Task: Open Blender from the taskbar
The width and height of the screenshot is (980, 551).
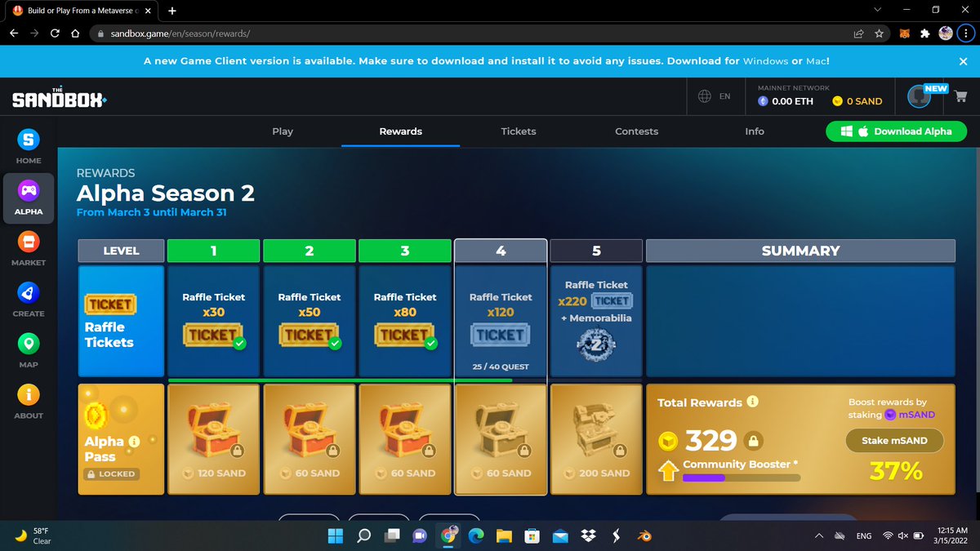Action: pos(644,535)
